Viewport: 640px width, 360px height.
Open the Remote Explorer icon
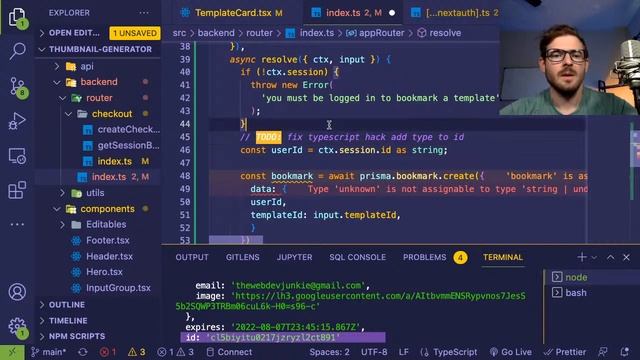point(17,156)
